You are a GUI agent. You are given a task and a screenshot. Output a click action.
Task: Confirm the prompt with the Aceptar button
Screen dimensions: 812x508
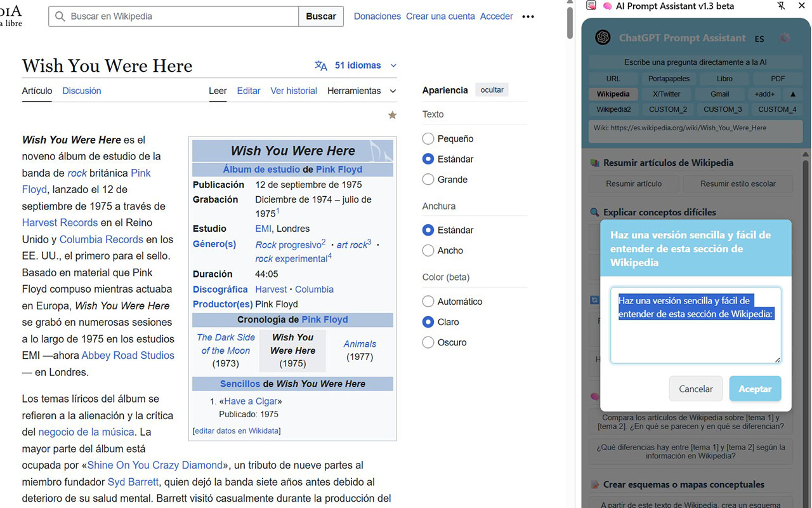point(755,389)
